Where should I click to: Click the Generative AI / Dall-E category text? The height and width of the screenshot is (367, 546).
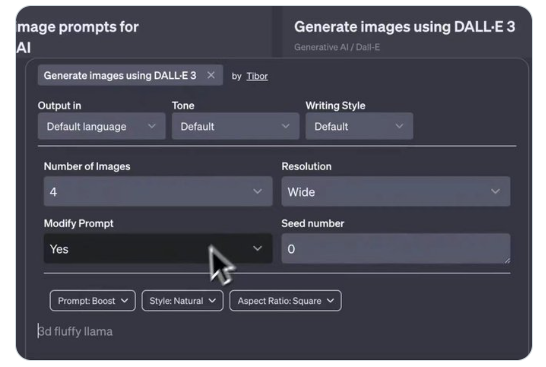coord(337,47)
